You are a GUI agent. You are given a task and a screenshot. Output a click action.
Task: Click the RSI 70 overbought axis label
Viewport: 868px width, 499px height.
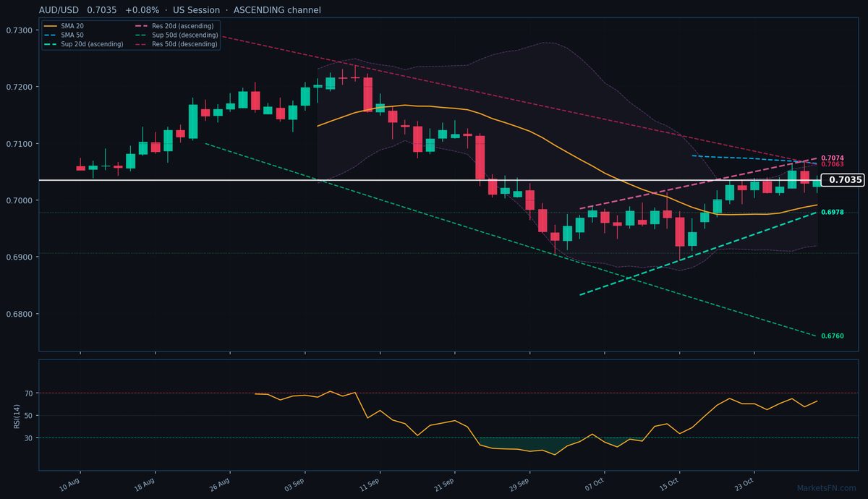pyautogui.click(x=29, y=393)
